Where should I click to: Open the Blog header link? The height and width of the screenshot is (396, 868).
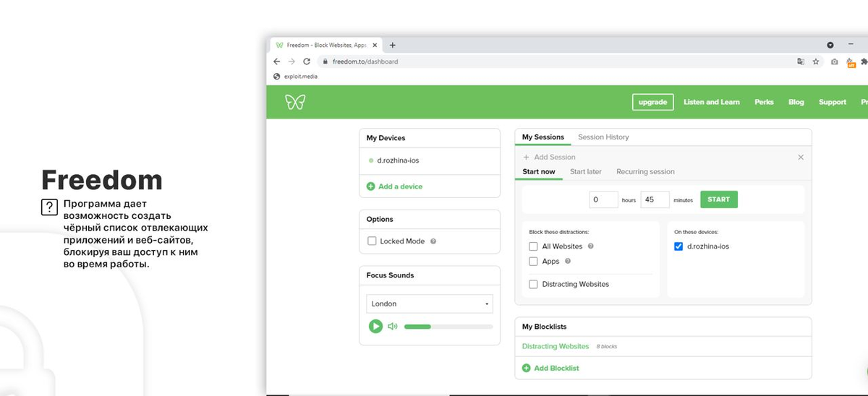tap(796, 102)
